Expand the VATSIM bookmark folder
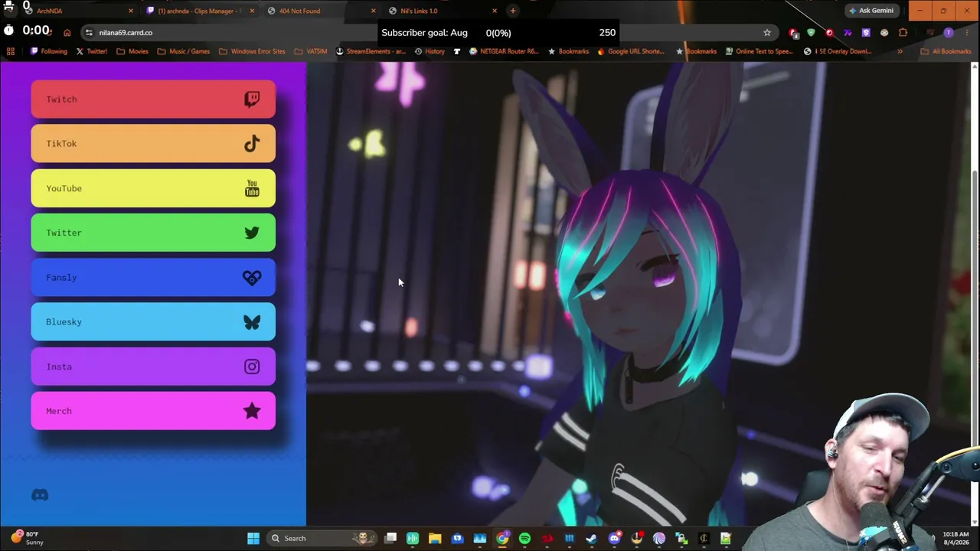 (311, 51)
